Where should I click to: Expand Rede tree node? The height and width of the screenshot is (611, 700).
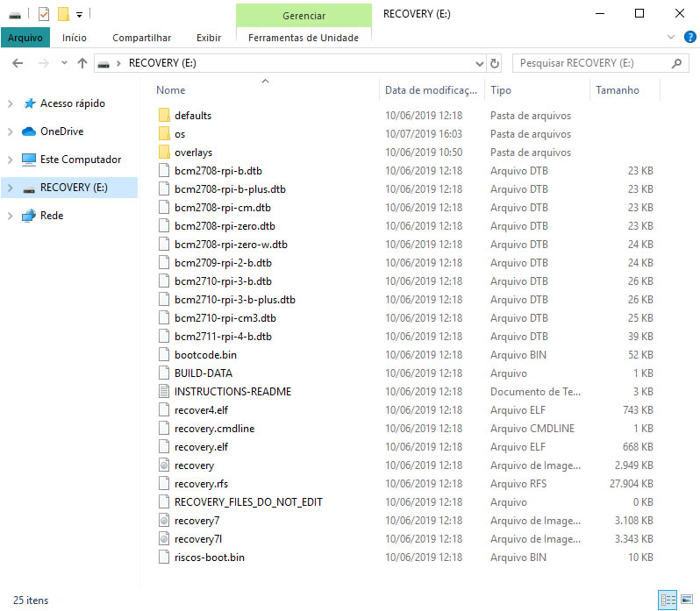click(x=11, y=216)
